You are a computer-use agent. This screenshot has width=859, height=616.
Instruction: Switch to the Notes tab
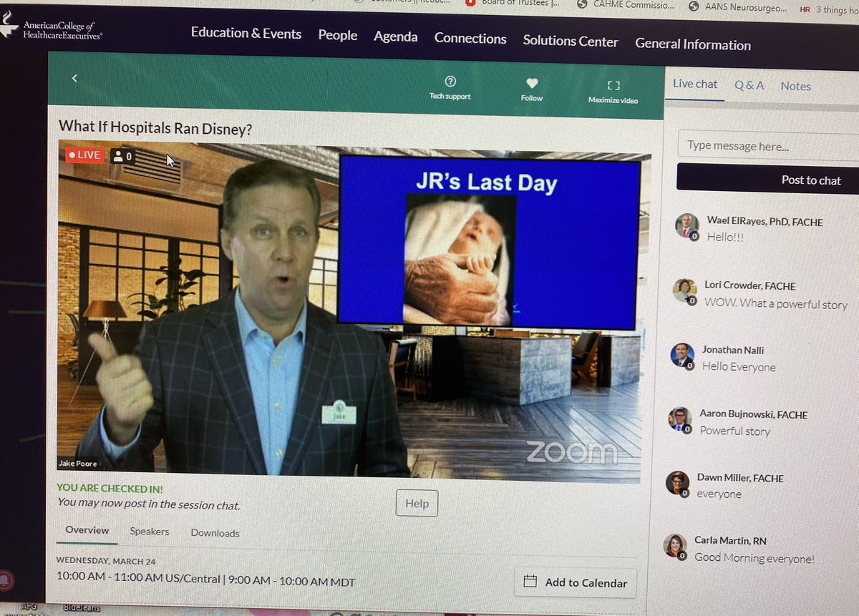(796, 86)
